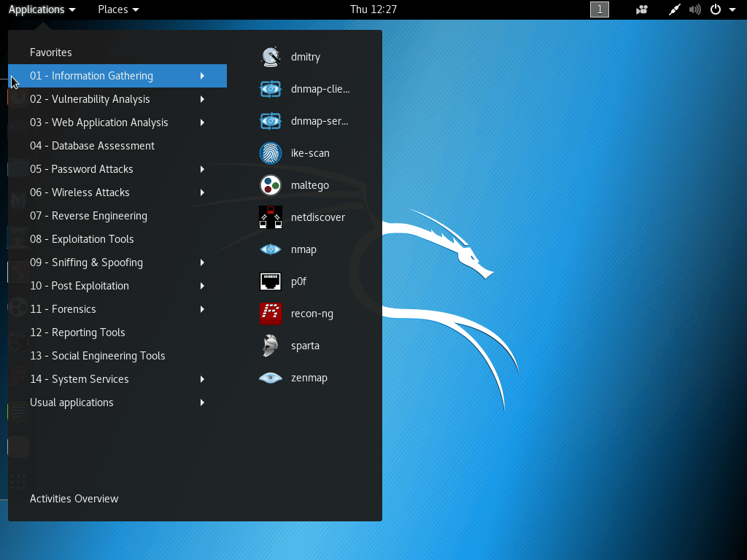
Task: Open the Thu 12:27 clock calendar
Action: 373,9
